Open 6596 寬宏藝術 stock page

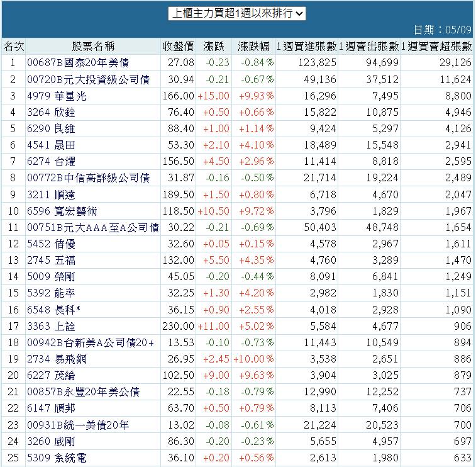tap(62, 211)
